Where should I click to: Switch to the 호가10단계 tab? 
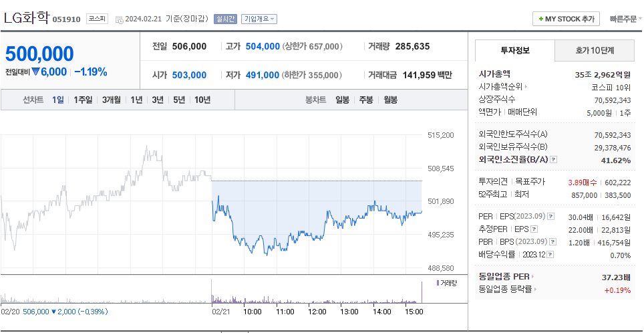click(595, 51)
